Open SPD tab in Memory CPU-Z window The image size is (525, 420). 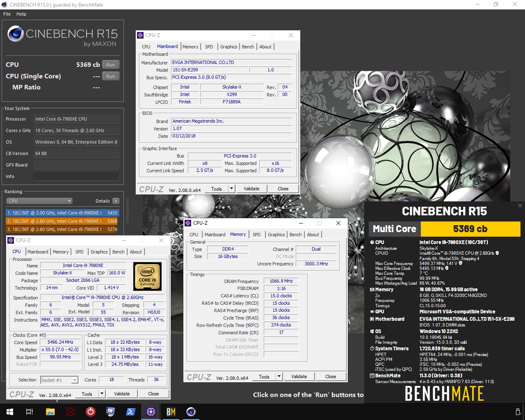(257, 235)
